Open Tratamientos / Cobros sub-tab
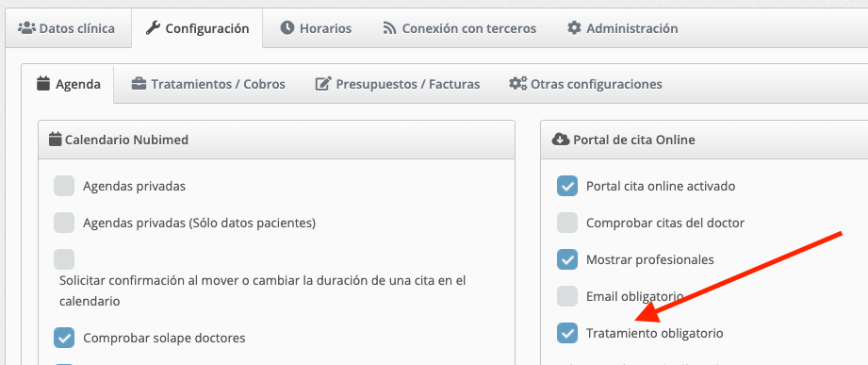 [208, 84]
